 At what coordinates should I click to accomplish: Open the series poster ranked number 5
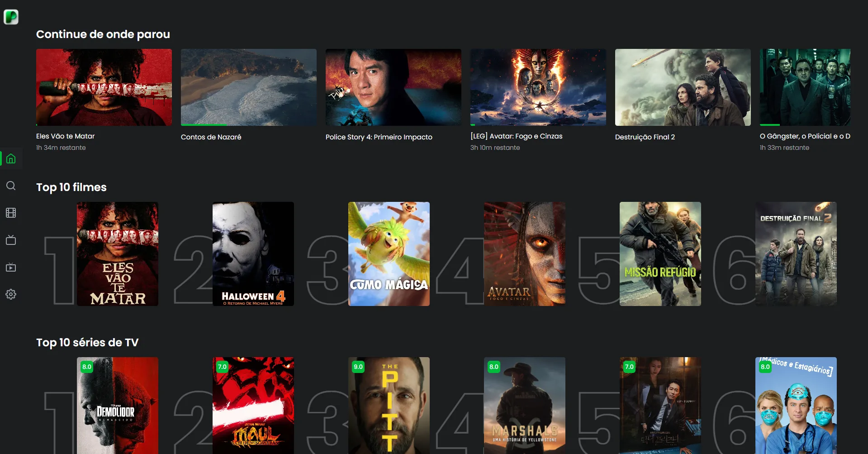pyautogui.click(x=660, y=406)
